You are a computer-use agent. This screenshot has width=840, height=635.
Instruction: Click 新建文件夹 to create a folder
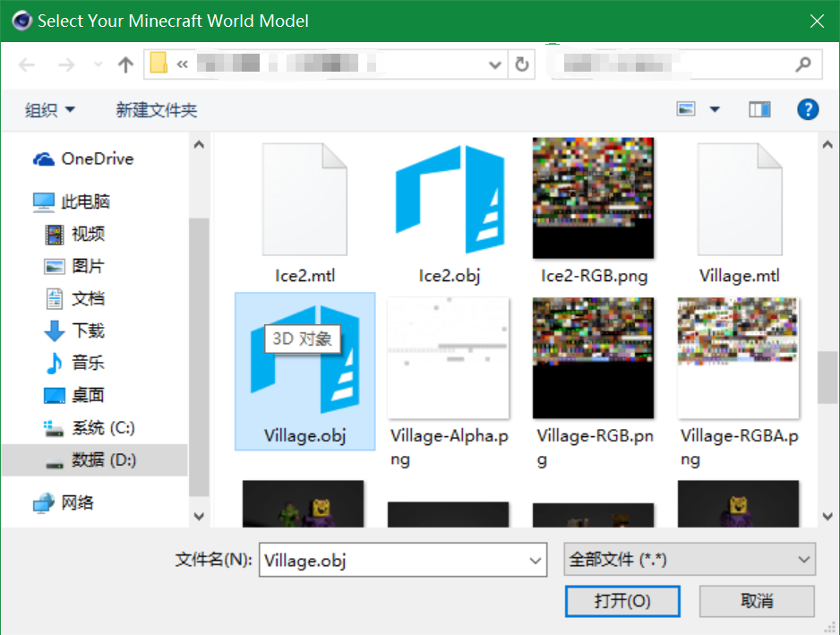pyautogui.click(x=157, y=110)
